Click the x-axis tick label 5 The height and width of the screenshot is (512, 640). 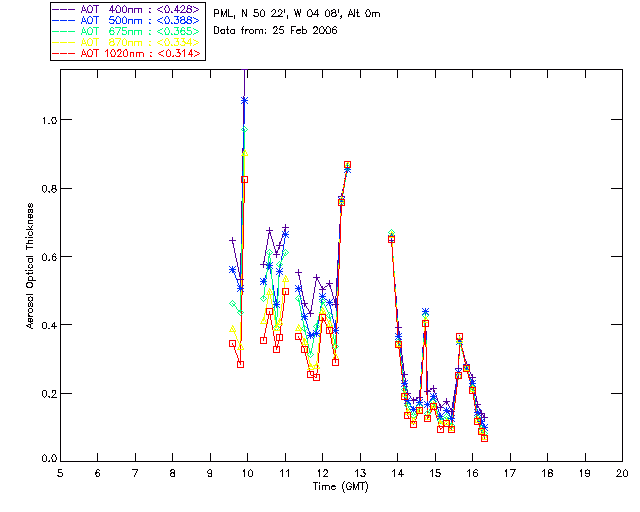point(60,473)
